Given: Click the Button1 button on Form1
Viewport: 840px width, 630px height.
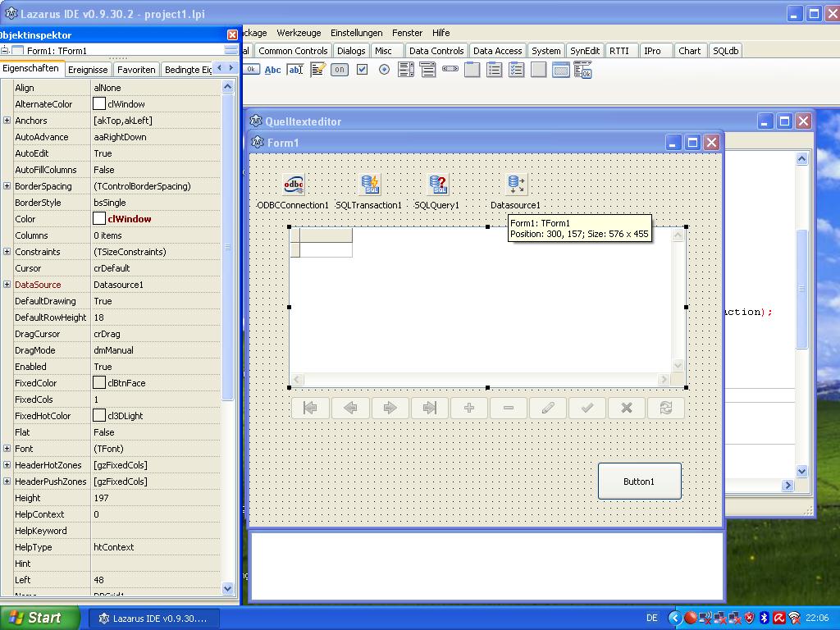Looking at the screenshot, I should 639,482.
